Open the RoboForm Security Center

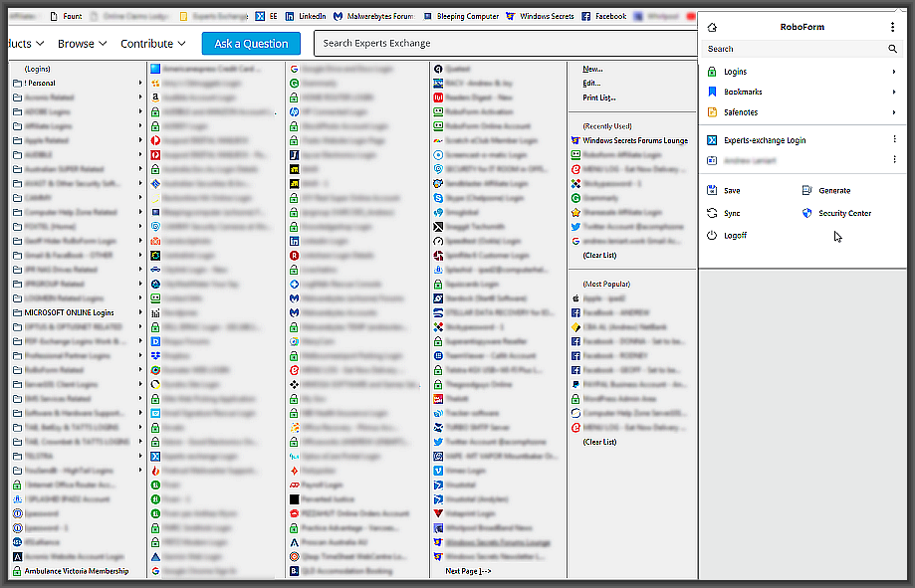point(836,213)
